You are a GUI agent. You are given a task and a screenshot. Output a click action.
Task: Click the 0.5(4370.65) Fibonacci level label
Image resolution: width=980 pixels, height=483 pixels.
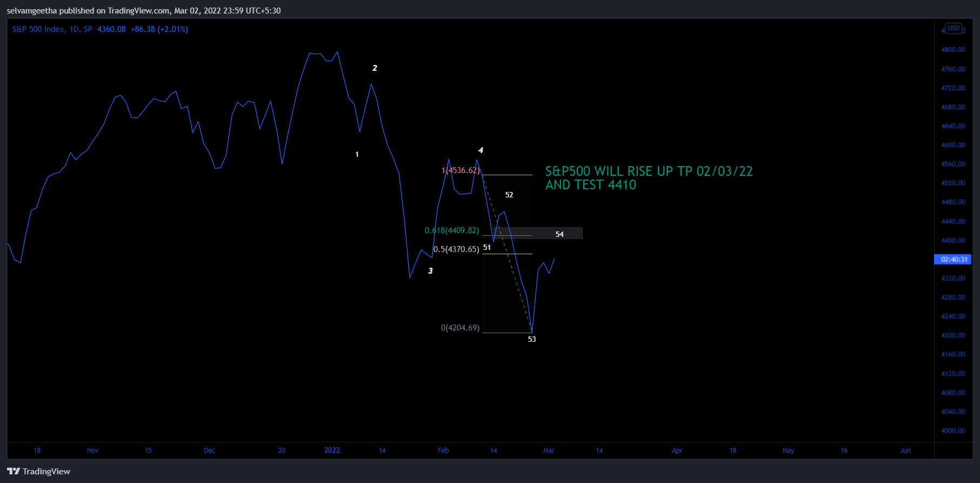(456, 249)
